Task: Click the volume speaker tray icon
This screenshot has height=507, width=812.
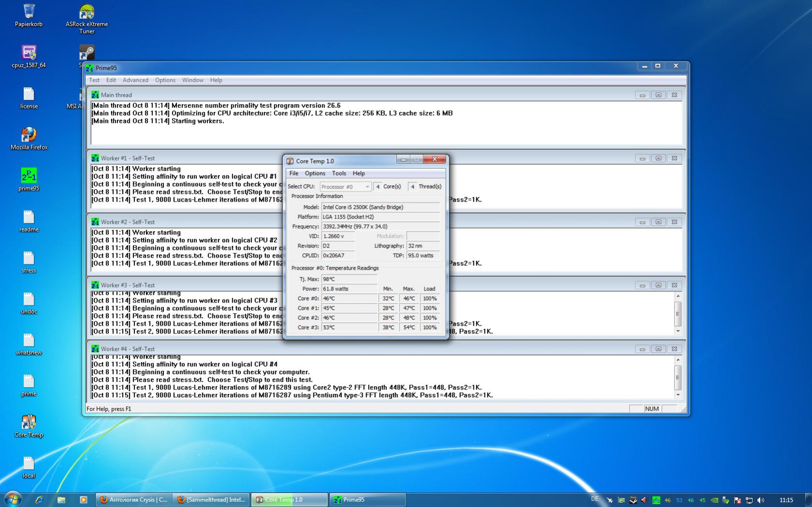Action: [761, 500]
